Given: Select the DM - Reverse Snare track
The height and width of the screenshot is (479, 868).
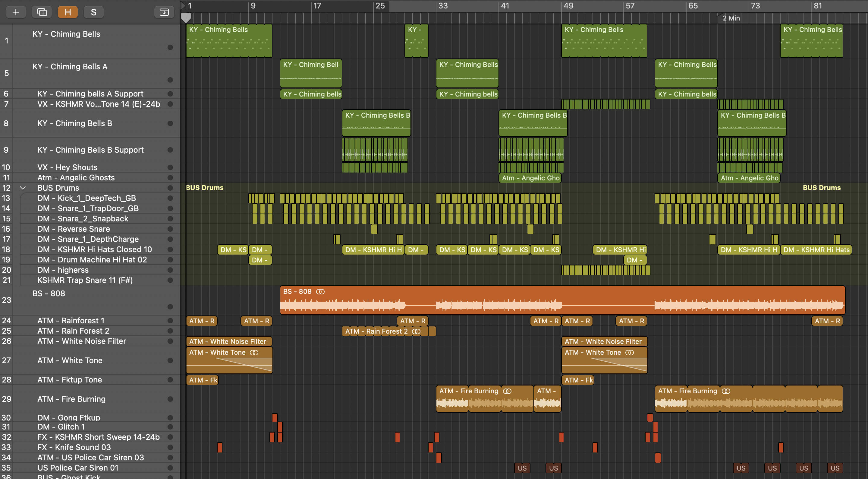Looking at the screenshot, I should click(90, 229).
